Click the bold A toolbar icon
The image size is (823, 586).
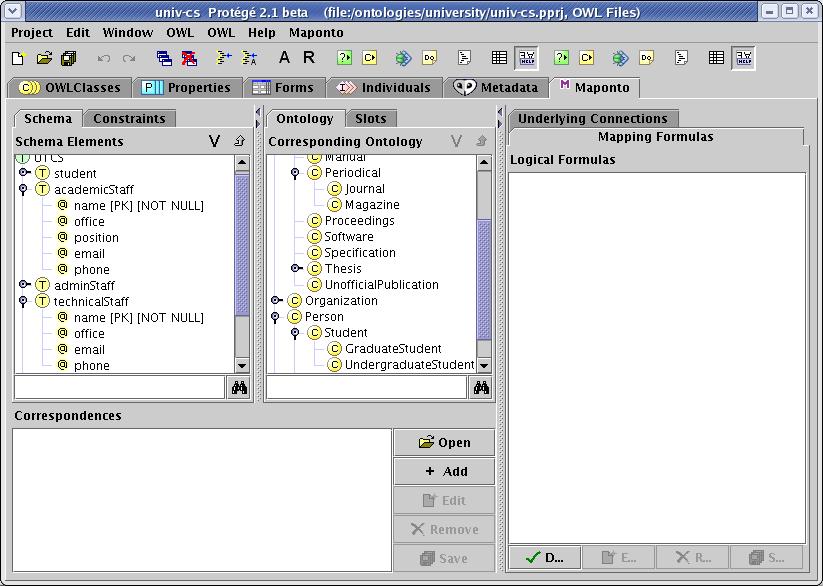pyautogui.click(x=284, y=57)
